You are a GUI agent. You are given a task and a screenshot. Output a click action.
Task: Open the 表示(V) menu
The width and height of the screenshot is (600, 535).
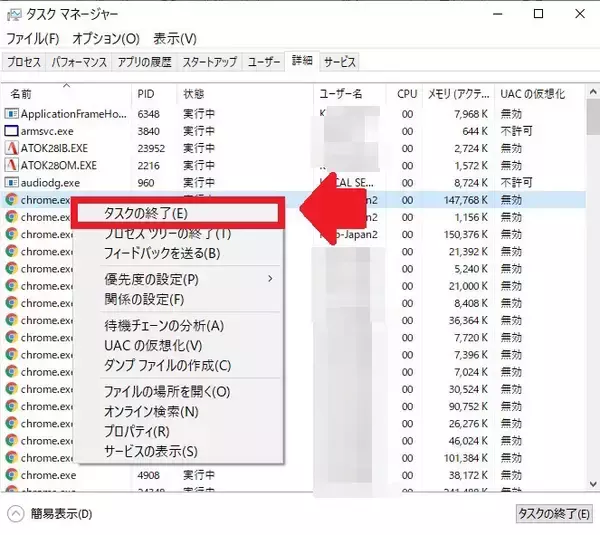[x=175, y=38]
